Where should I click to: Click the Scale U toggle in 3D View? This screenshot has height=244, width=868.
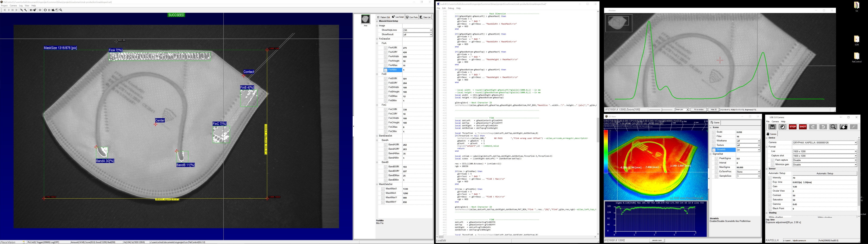pos(714,132)
